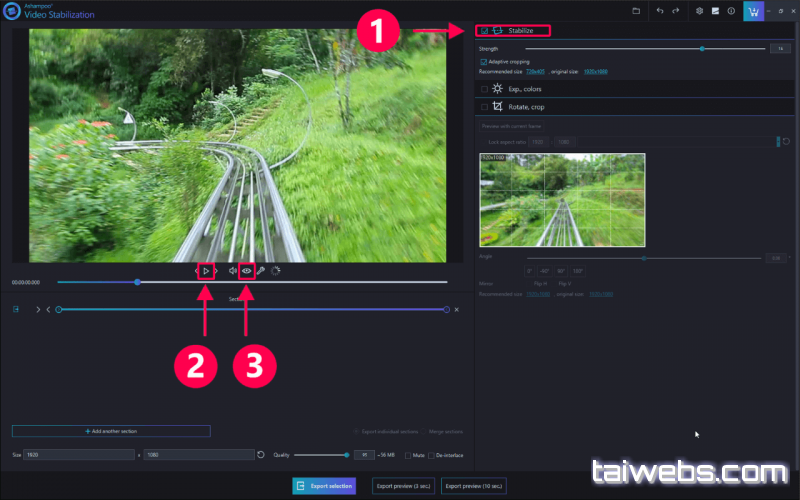Click the undo arrow
800x500 pixels.
pyautogui.click(x=660, y=11)
